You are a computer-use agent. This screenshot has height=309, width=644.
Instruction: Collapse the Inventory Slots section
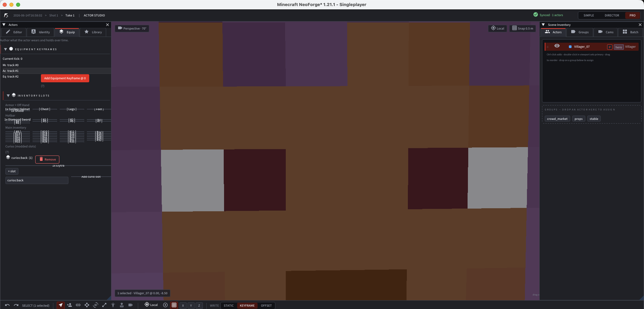click(x=8, y=95)
